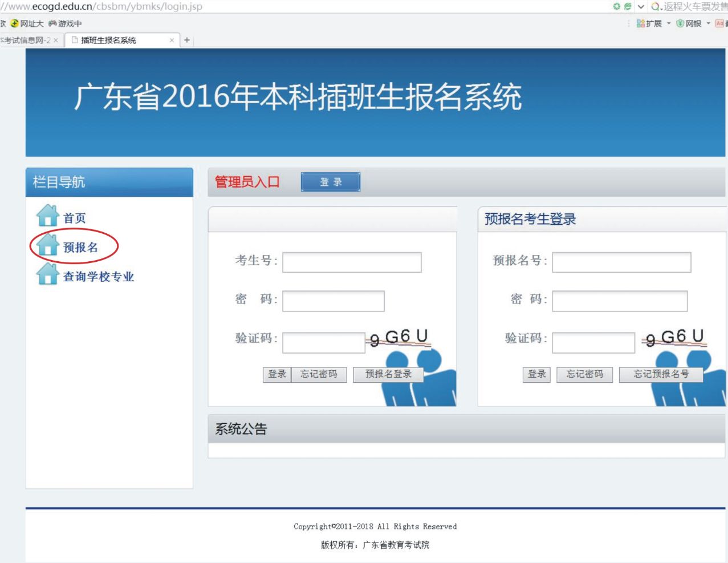Click the green compatibility mode leaf icon
The width and height of the screenshot is (728, 563).
click(x=628, y=6)
